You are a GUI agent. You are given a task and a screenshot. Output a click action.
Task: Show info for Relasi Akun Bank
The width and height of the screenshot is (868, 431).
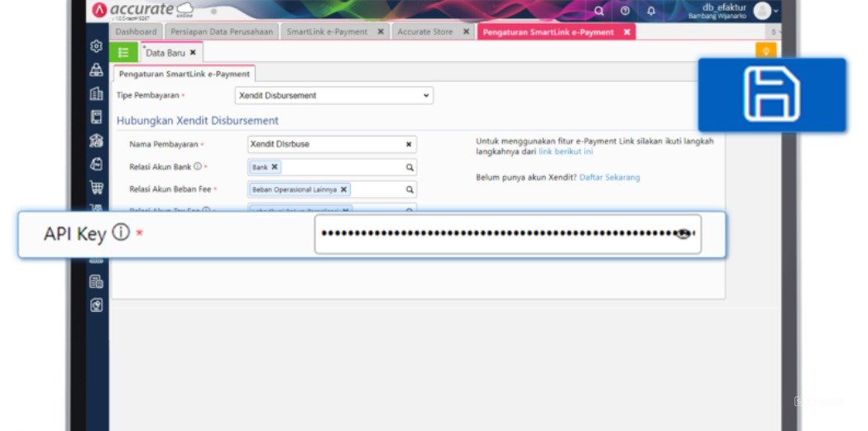pos(198,166)
